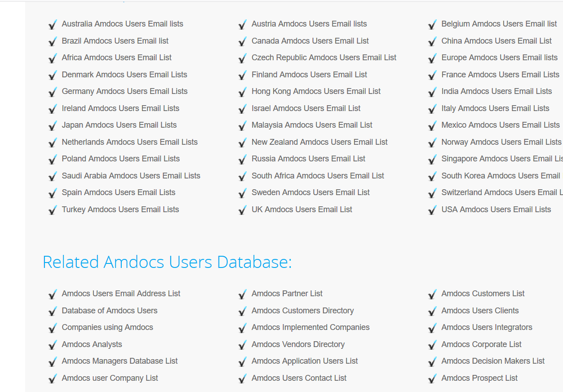This screenshot has width=563, height=392.
Task: Click 'Amdocs Customers List'
Action: 483,294
